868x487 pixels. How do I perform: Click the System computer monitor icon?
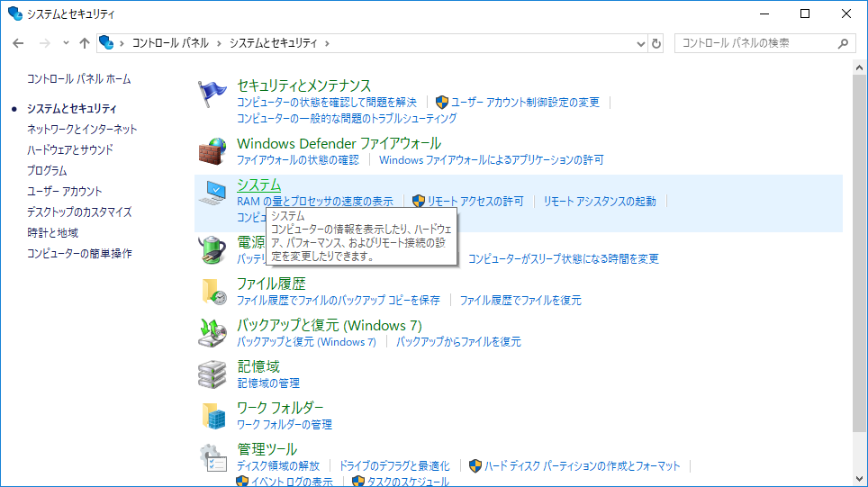[212, 193]
